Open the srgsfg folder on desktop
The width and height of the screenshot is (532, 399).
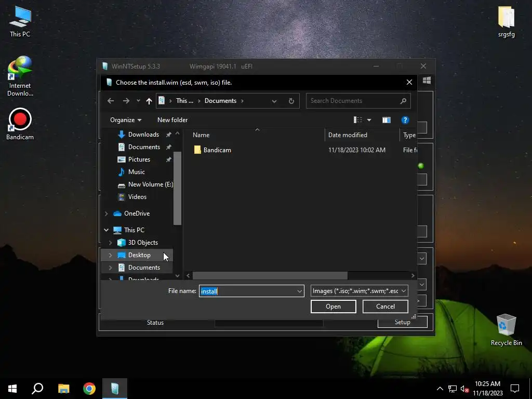[506, 22]
